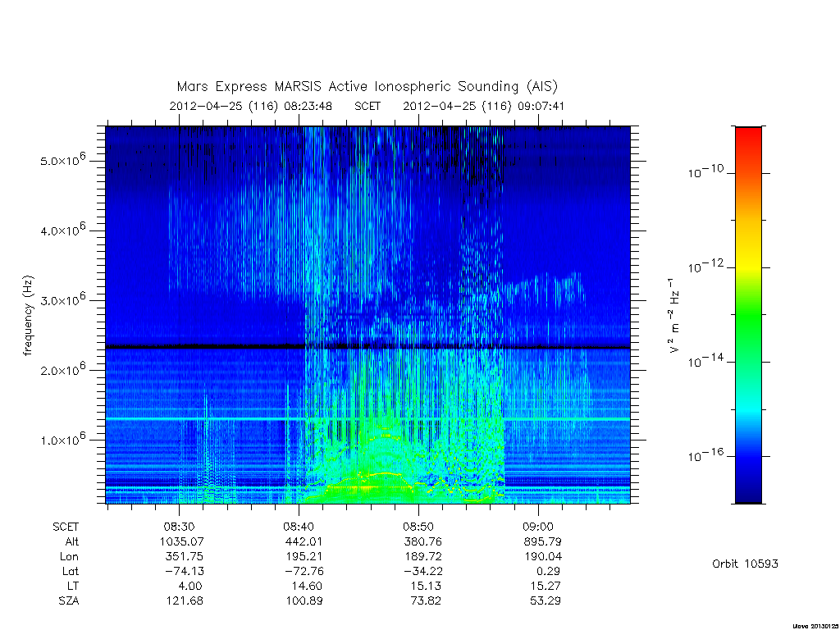Select the end time '2012-04-25 (116) 09:07:41'
The width and height of the screenshot is (840, 630).
pyautogui.click(x=484, y=106)
